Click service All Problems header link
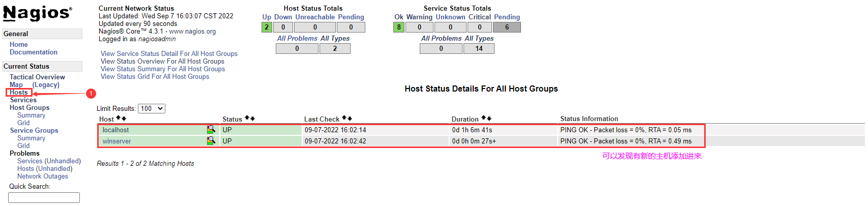Image resolution: width=868 pixels, height=206 pixels. point(441,38)
